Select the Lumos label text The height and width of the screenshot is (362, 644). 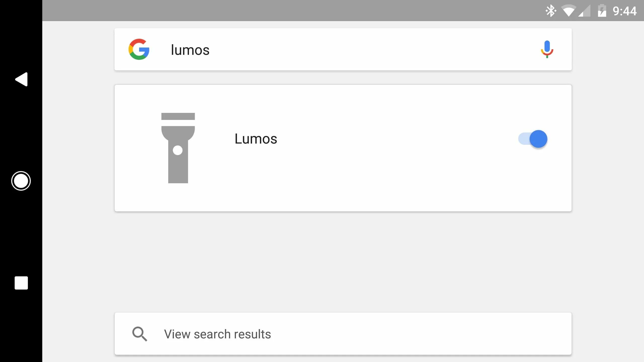click(256, 139)
